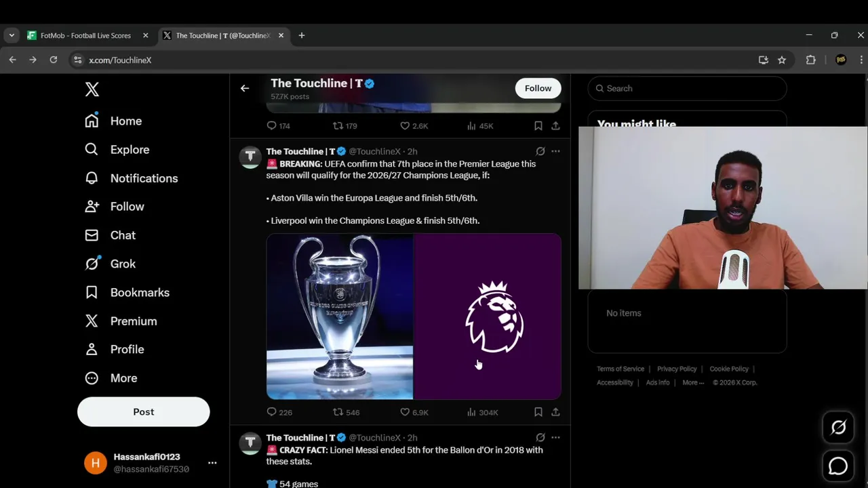Close the FotMob browser tab

coord(145,35)
